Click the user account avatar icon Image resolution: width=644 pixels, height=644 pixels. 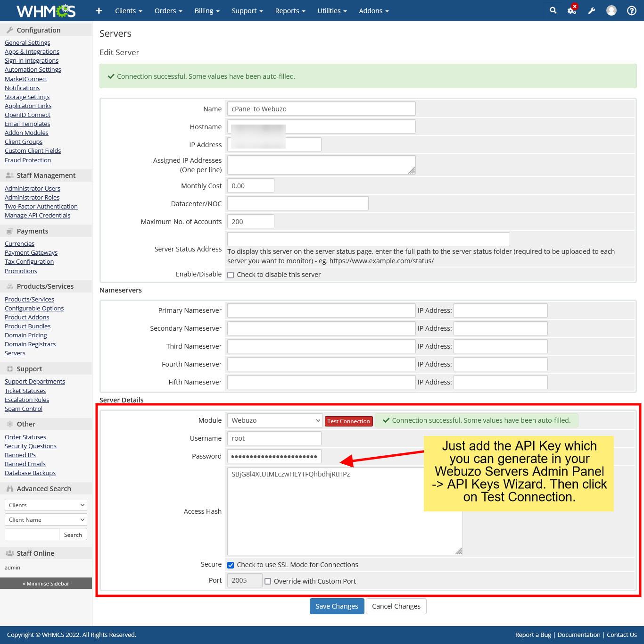pyautogui.click(x=611, y=10)
